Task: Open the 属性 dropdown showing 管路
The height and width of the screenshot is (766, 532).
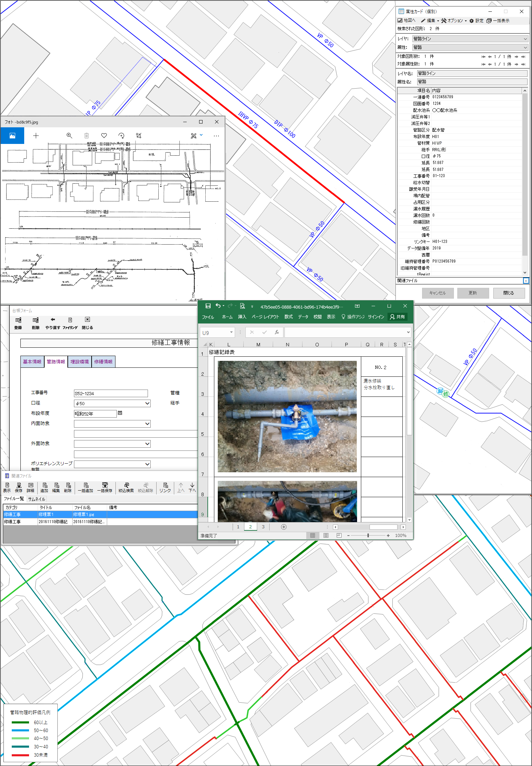Action: pos(470,47)
